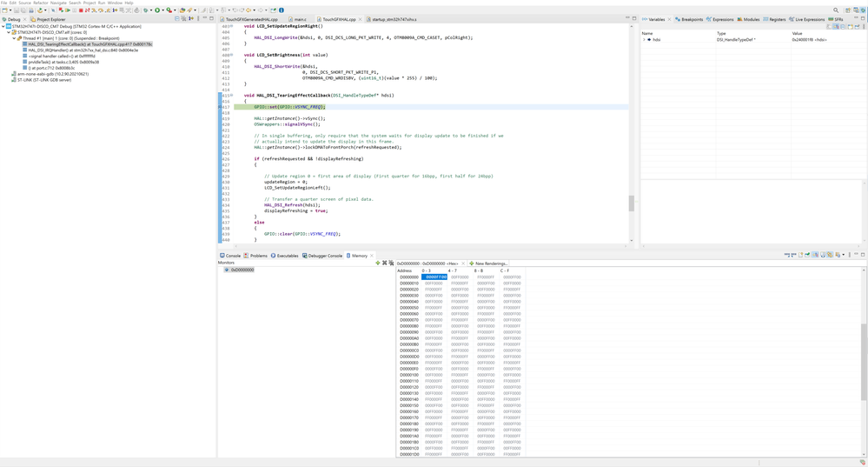Click the Save toolbar icon

[x=17, y=10]
